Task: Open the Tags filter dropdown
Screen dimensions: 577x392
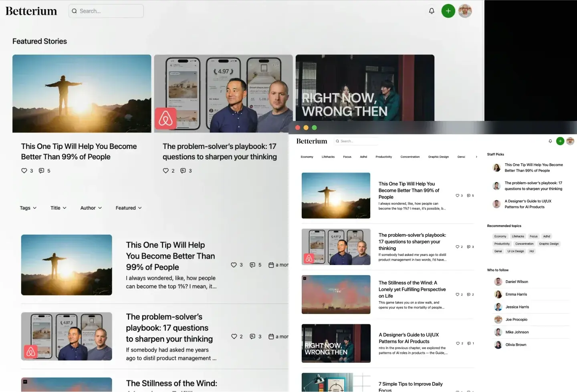Action: 28,208
